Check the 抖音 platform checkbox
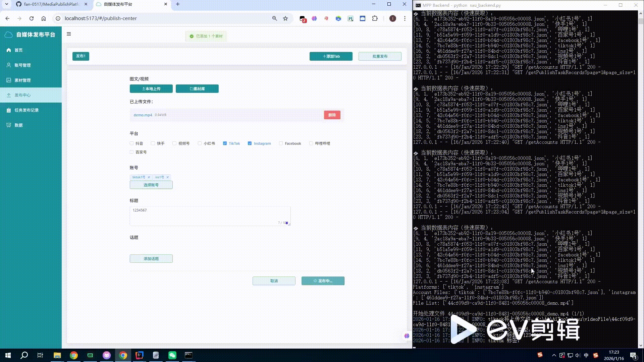Screen dimensions: 644x362 tap(131, 143)
